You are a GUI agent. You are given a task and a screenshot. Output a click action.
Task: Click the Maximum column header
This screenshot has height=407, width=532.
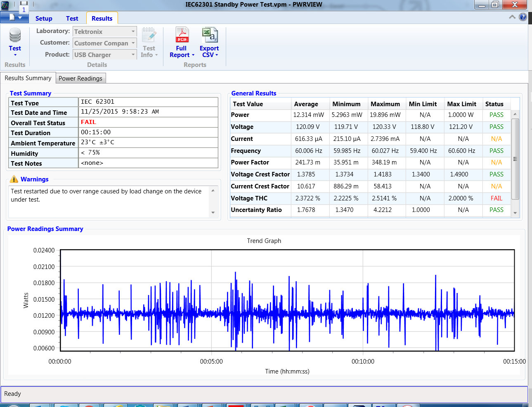pos(385,104)
